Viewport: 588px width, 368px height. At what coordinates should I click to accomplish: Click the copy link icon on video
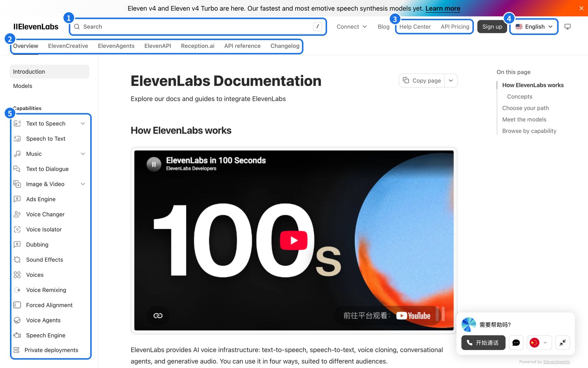158,315
